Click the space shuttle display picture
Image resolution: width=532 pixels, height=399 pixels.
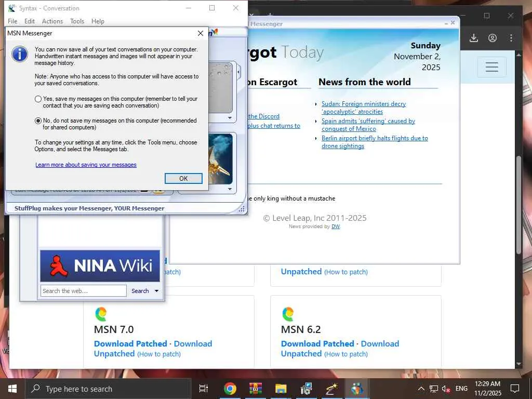(x=221, y=159)
